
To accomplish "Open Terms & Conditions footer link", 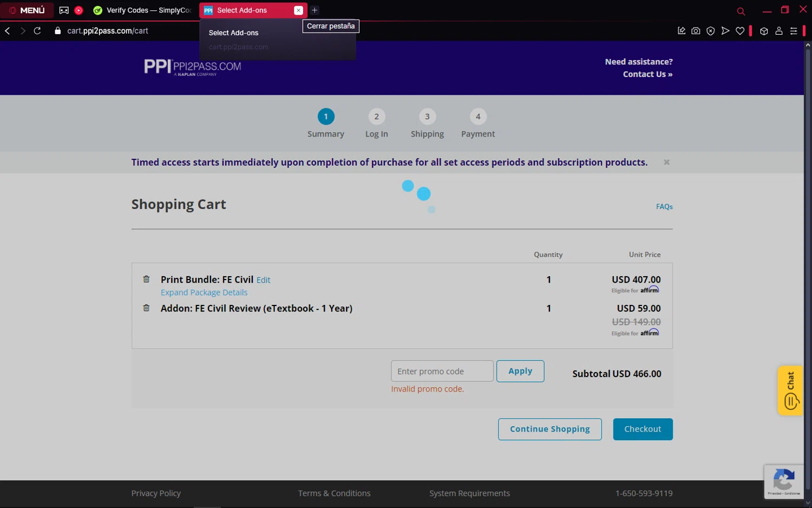I will click(334, 493).
